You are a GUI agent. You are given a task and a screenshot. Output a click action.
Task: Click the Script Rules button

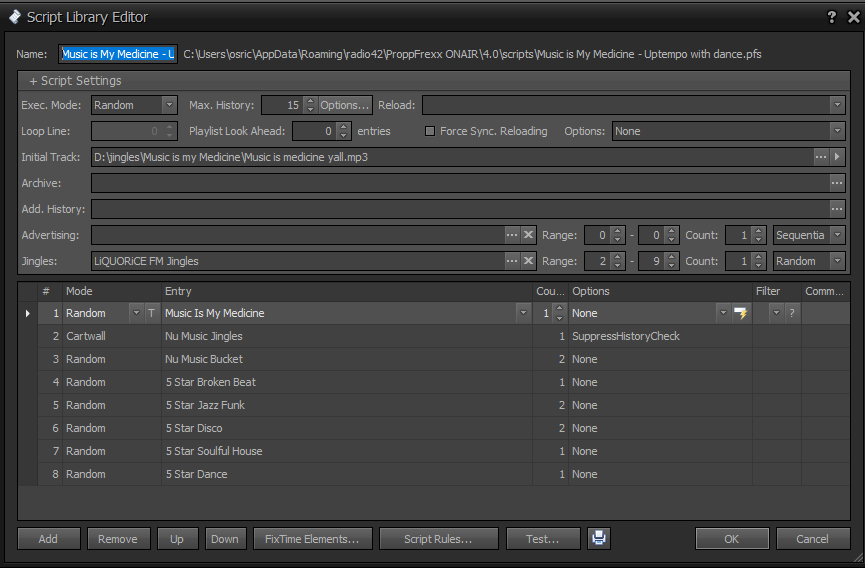point(437,539)
